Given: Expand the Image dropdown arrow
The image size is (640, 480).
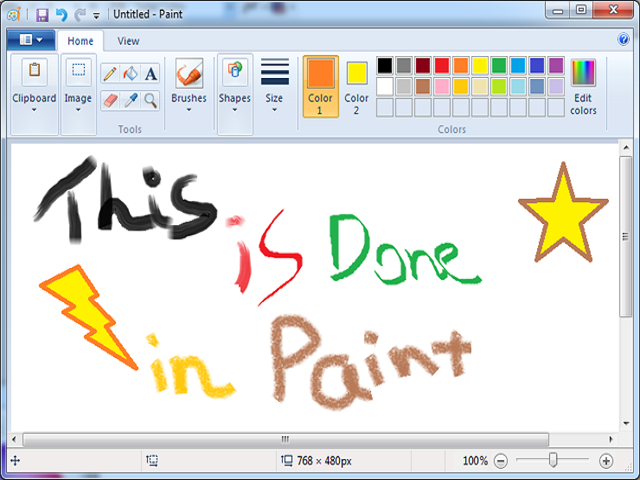Looking at the screenshot, I should click(x=78, y=110).
